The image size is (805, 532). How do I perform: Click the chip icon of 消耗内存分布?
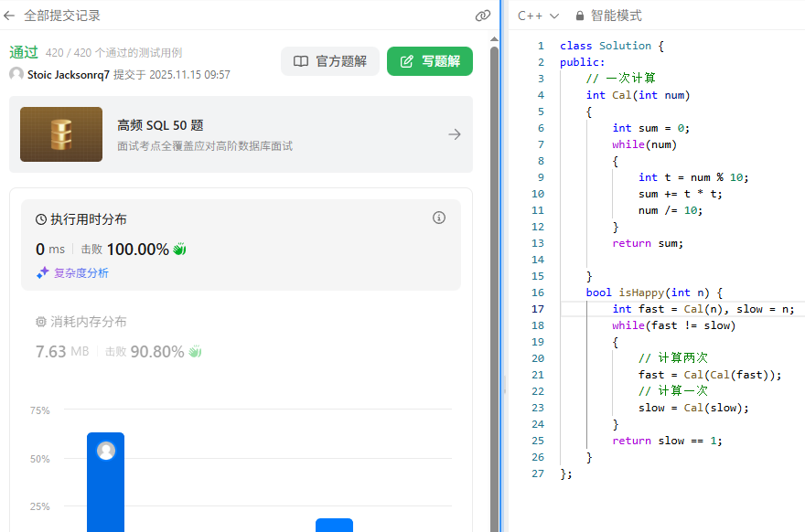click(41, 322)
